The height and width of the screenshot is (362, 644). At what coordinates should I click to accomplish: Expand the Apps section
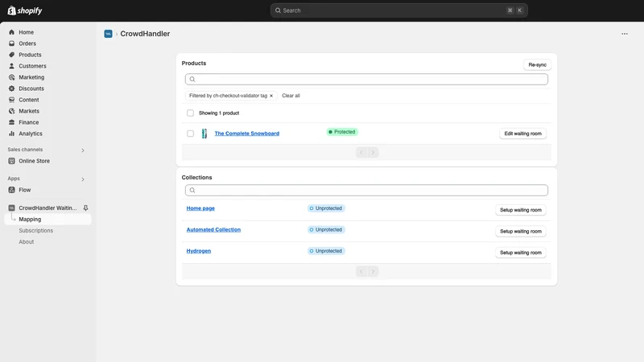(83, 179)
